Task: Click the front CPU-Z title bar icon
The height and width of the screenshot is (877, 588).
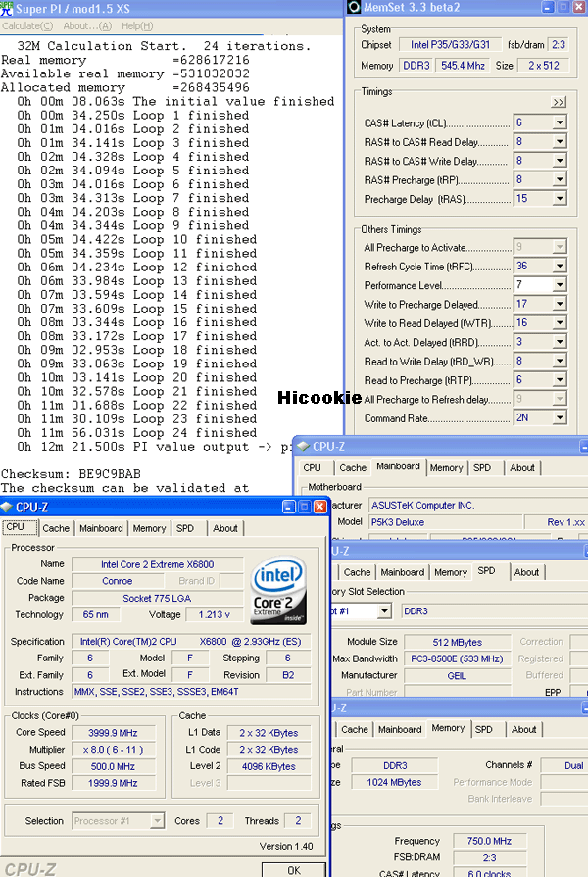Action: (x=7, y=507)
